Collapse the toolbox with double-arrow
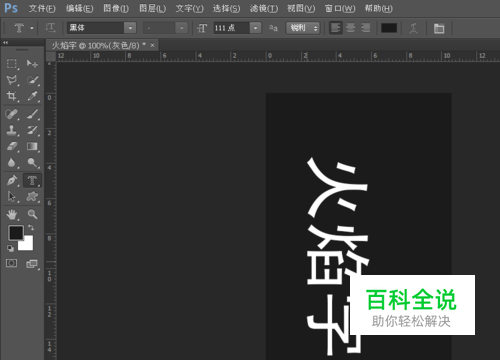 pyautogui.click(x=6, y=43)
